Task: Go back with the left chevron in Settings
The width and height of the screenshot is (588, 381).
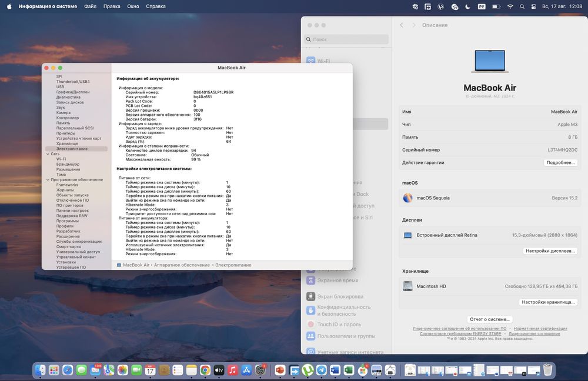Action: click(402, 25)
